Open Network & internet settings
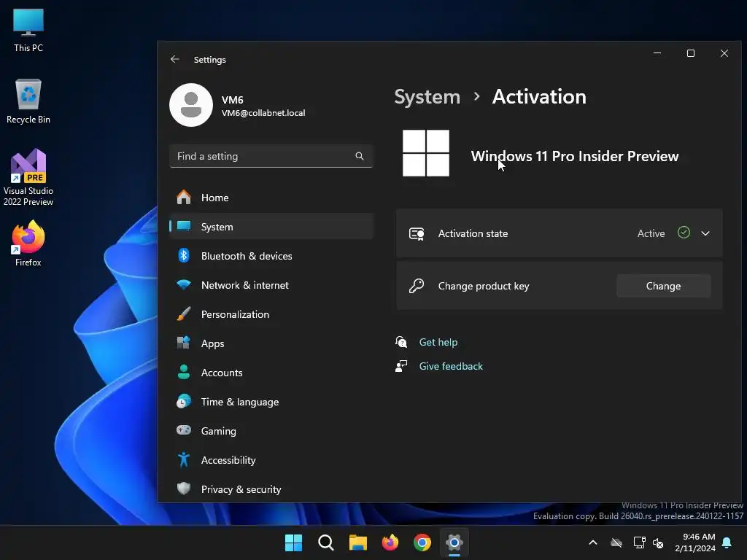This screenshot has height=560, width=747. tap(271, 285)
